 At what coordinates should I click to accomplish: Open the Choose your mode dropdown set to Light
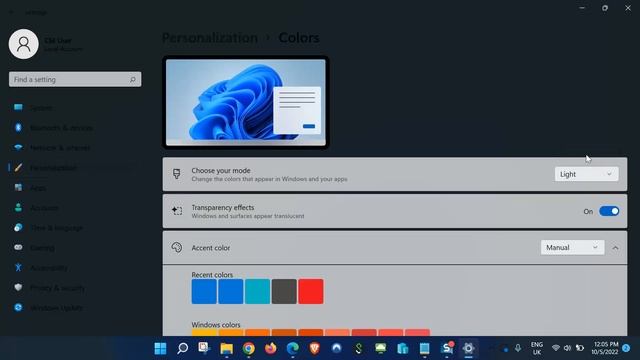pos(586,174)
